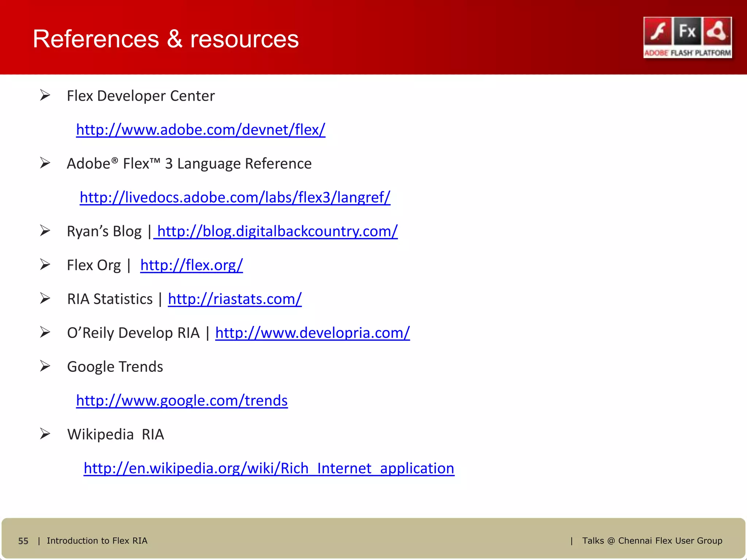
Task: Open the Wikipedia Rich Internet application link
Action: [x=269, y=468]
